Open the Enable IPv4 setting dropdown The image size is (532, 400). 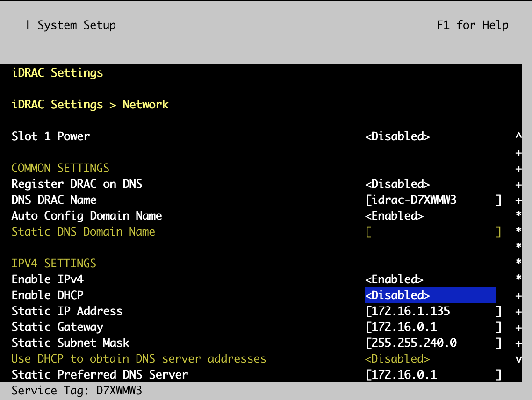point(394,279)
